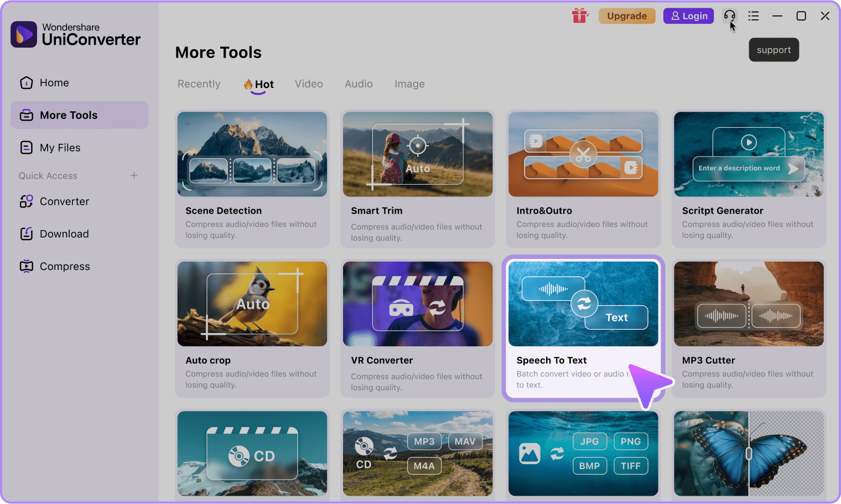Open the VR Converter tool card
This screenshot has height=504, width=841.
pos(418,329)
